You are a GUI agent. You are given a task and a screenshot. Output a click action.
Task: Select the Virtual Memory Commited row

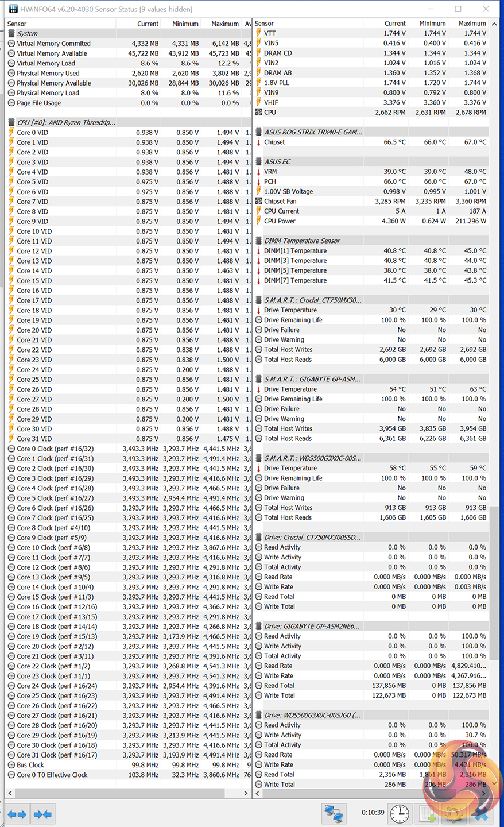pyautogui.click(x=129, y=44)
